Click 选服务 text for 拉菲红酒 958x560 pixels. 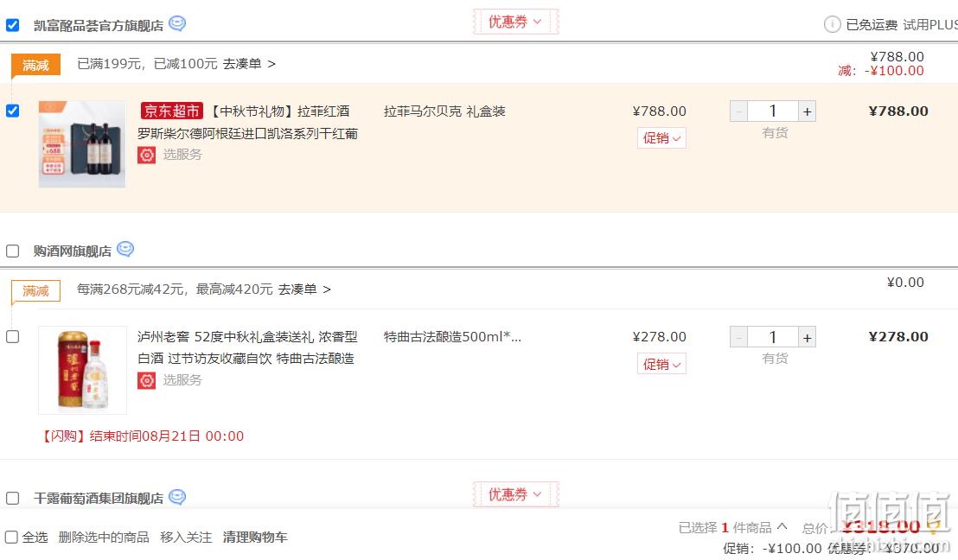(182, 155)
